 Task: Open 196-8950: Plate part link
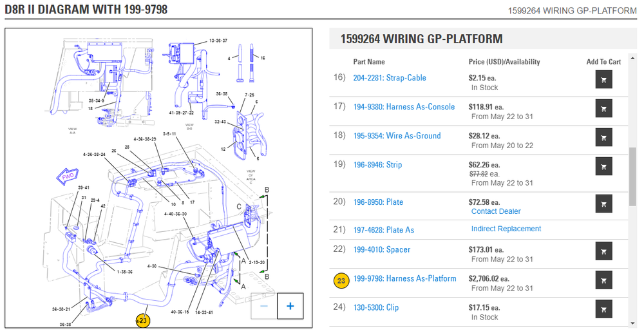[378, 202]
